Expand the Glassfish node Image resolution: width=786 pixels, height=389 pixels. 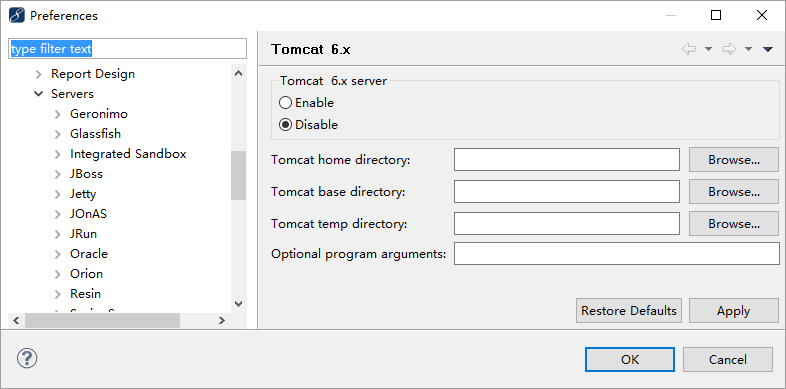pos(58,134)
